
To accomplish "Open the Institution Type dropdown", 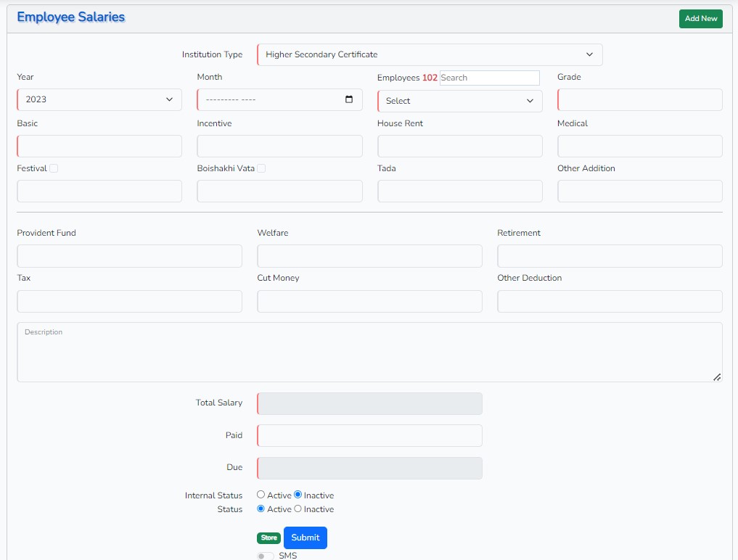I will click(430, 54).
